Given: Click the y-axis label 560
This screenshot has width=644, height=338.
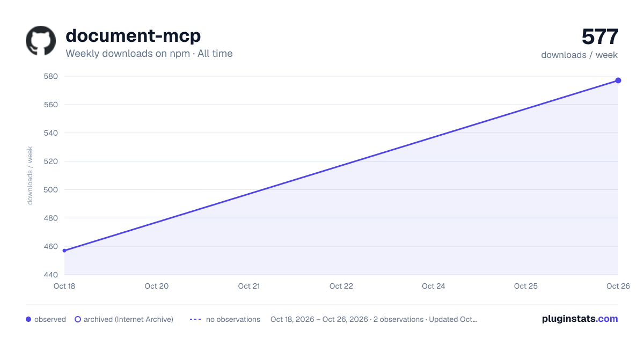Looking at the screenshot, I should pos(50,105).
